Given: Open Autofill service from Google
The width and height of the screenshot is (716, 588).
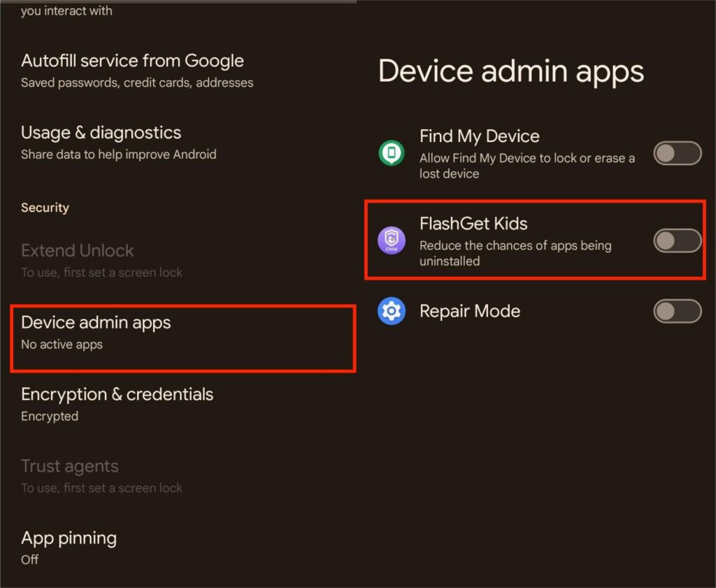Looking at the screenshot, I should point(132,60).
